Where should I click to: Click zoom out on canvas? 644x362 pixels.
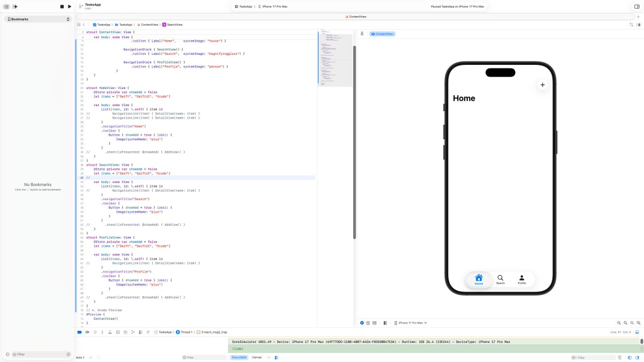619,323
